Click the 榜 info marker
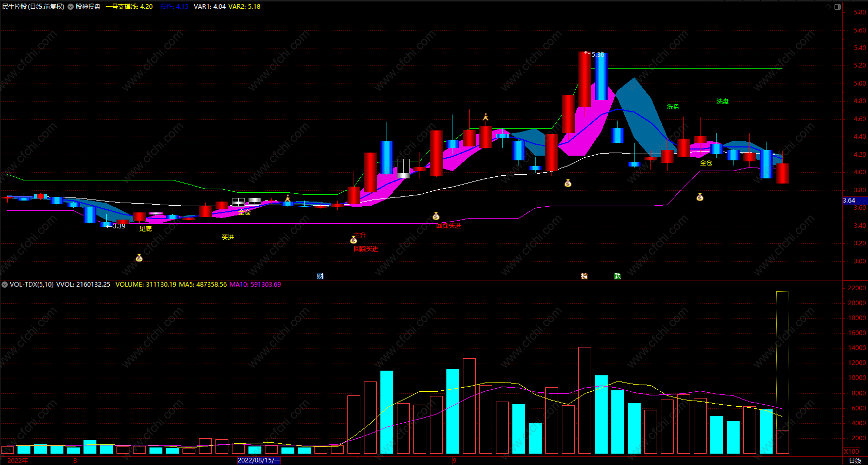Screen dimensions: 868x465 click(x=585, y=276)
